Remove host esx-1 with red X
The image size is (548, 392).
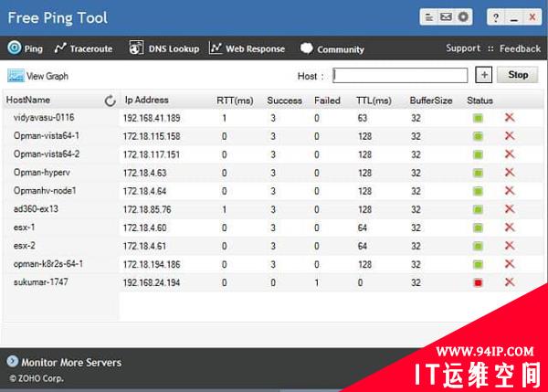click(x=510, y=228)
